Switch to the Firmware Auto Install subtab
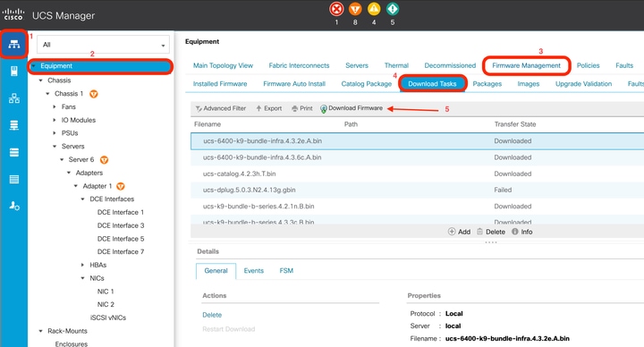 pyautogui.click(x=294, y=84)
